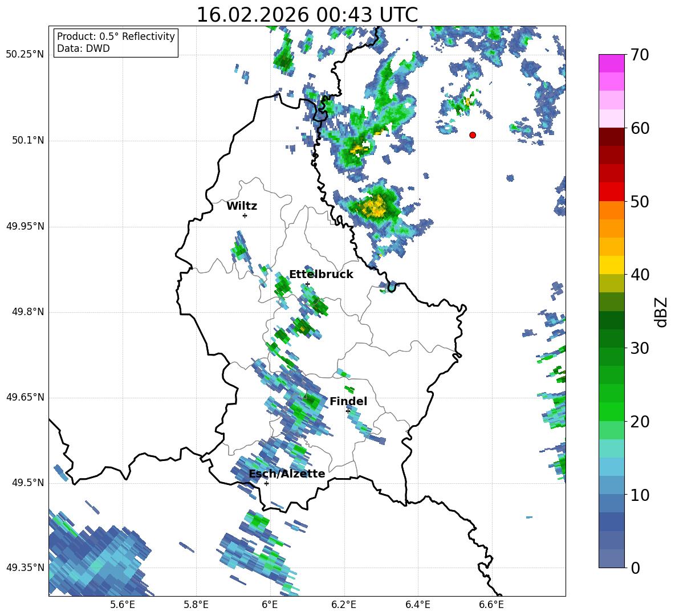This screenshot has width=675, height=616.
Task: Click the Wiltz city label
Action: pos(242,206)
